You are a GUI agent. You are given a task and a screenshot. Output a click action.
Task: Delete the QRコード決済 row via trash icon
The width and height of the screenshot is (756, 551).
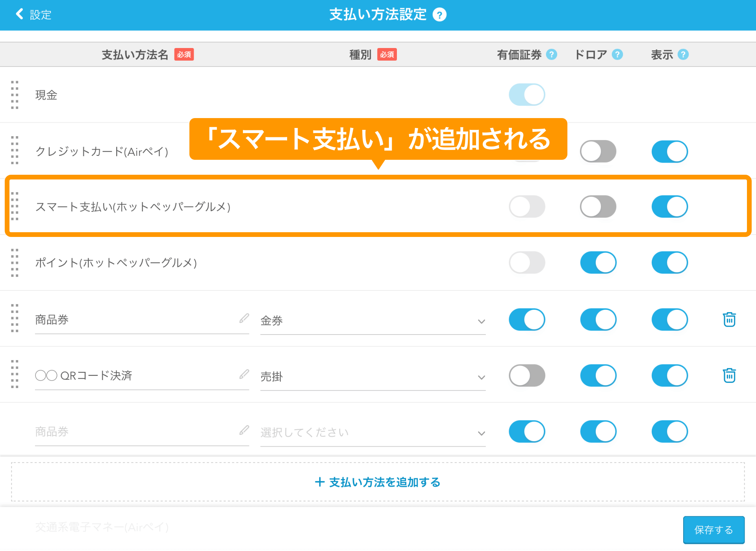click(x=730, y=375)
